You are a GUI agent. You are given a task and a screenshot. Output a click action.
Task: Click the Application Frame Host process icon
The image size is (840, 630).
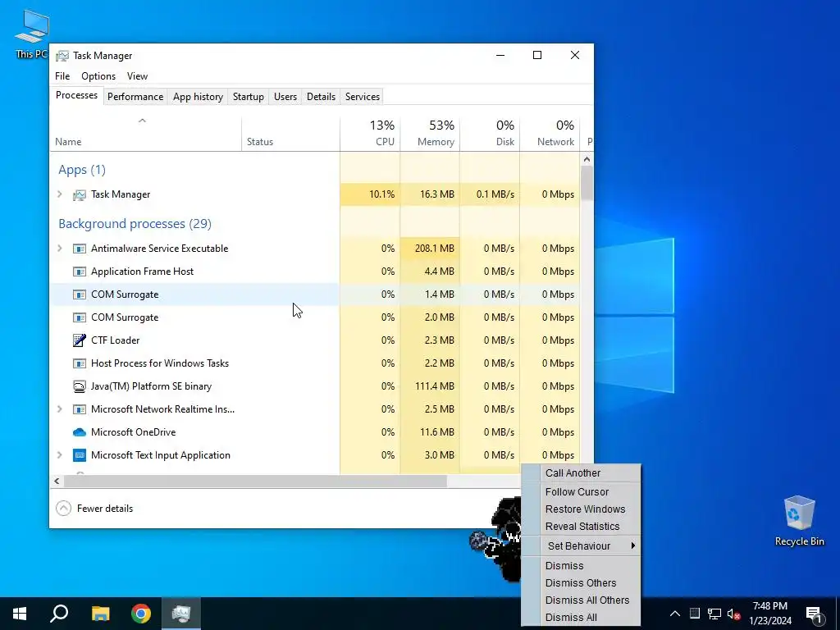[80, 272]
